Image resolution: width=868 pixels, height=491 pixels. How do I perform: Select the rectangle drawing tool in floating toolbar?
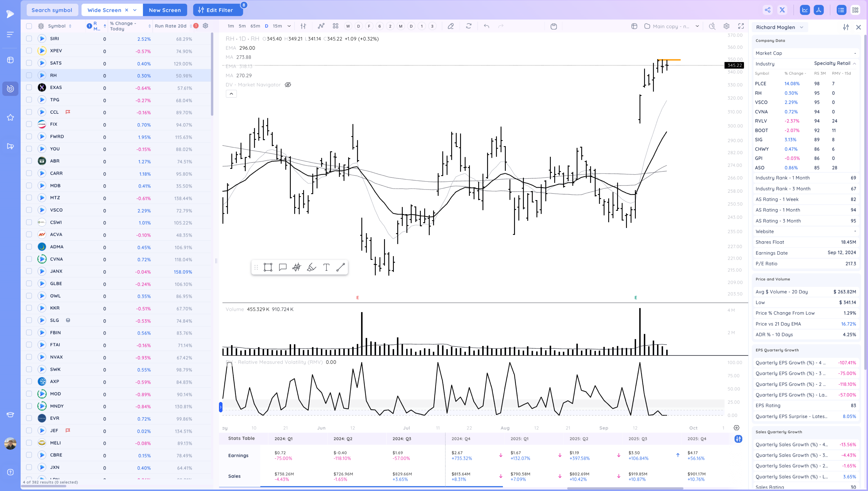pos(268,267)
